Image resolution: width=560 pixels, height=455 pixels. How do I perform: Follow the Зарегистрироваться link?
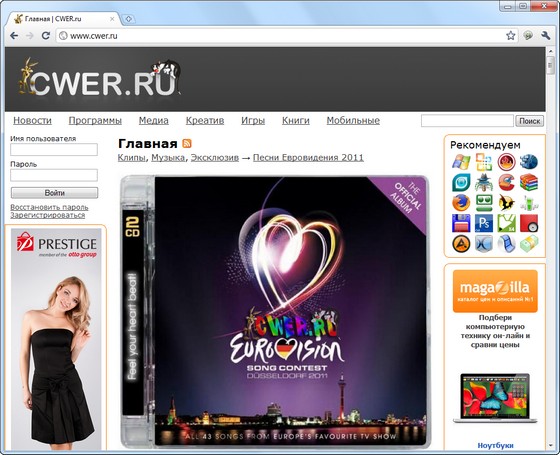(48, 215)
